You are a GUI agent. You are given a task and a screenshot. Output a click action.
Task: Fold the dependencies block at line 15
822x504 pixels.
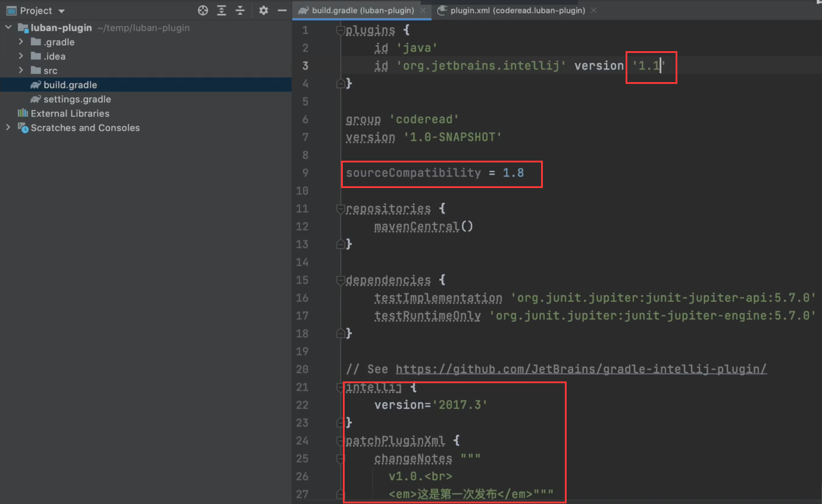pos(340,280)
